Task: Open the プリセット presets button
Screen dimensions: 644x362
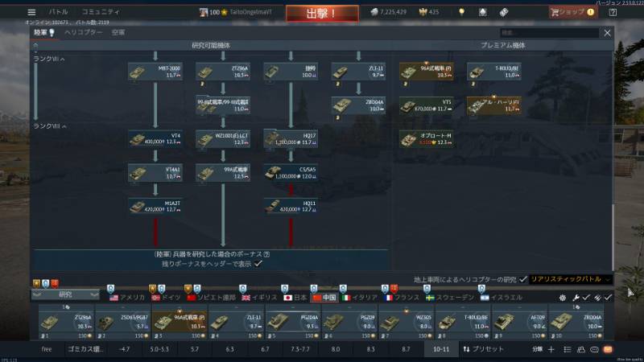Action: 483,349
